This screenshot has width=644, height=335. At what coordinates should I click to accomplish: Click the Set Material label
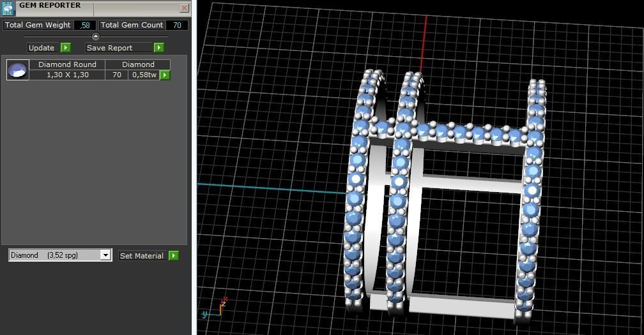click(x=142, y=255)
